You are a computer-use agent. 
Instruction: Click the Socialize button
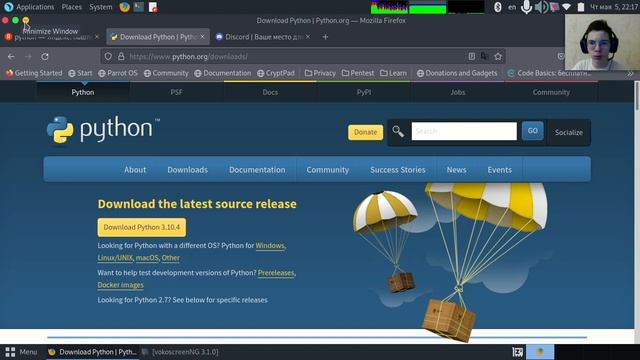point(569,132)
